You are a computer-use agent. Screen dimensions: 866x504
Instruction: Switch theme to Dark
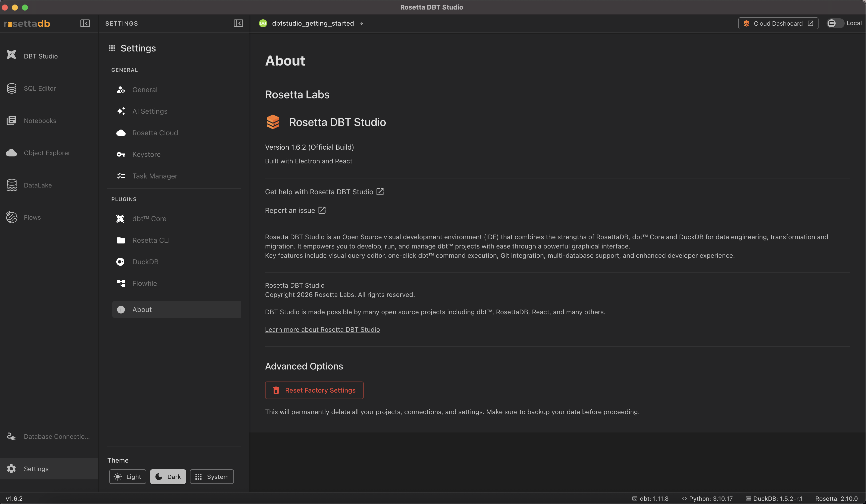pyautogui.click(x=168, y=477)
